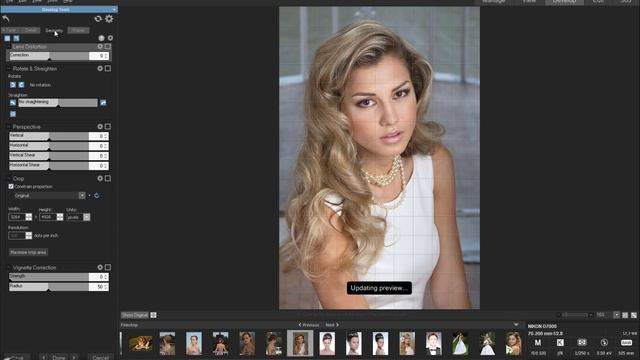640x360 pixels.
Task: Open the Develop Tools panel header menu
Action: tap(114, 9)
